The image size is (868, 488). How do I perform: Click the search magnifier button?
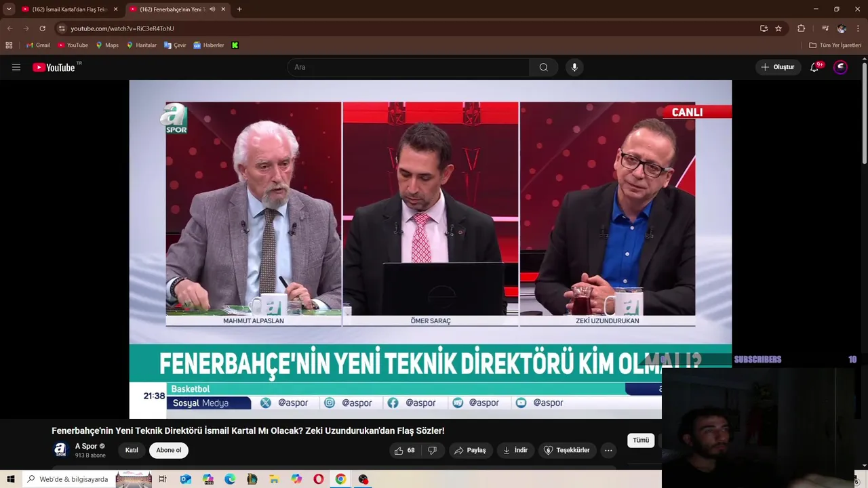click(544, 67)
